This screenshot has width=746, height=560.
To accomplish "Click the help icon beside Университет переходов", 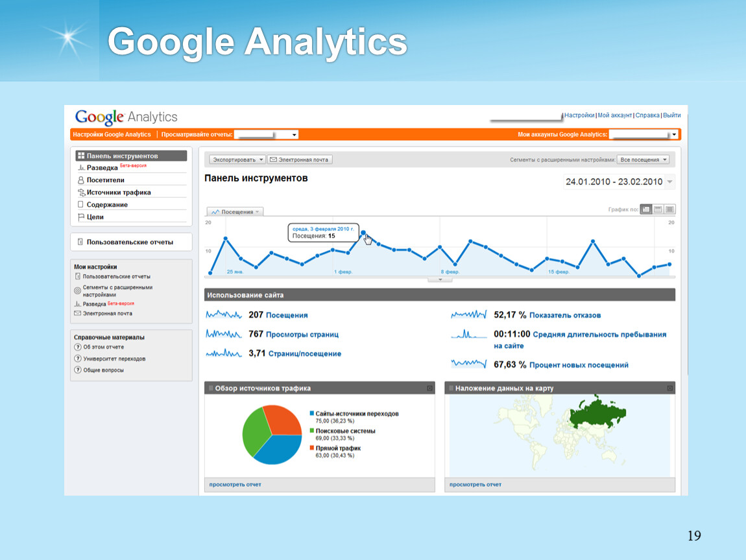I will (78, 358).
